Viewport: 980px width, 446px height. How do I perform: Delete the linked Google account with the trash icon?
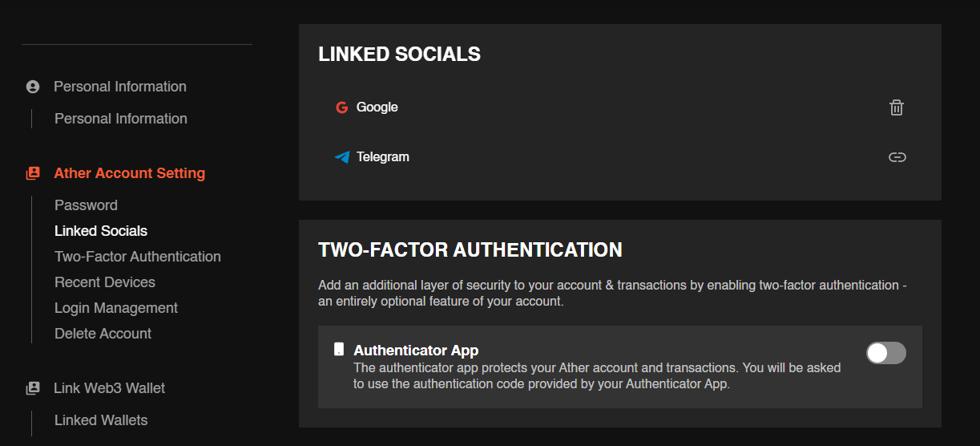coord(897,107)
